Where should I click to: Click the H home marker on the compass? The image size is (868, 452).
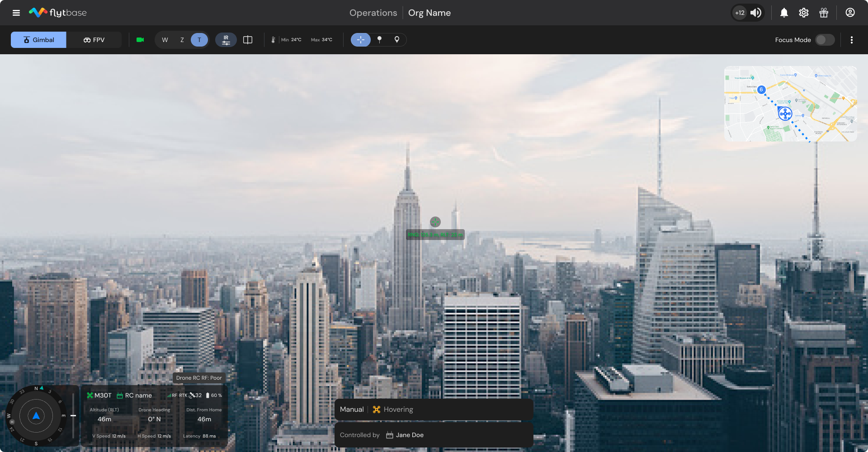tap(12, 422)
